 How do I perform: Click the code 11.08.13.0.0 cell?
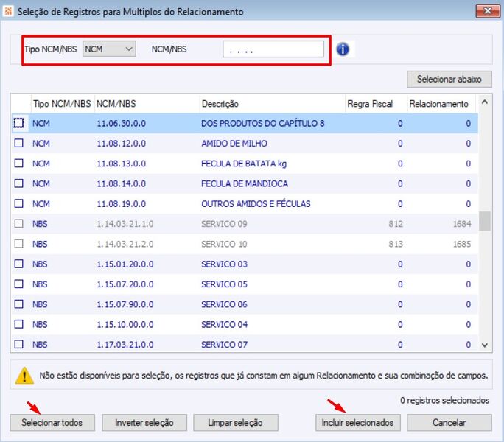(121, 164)
